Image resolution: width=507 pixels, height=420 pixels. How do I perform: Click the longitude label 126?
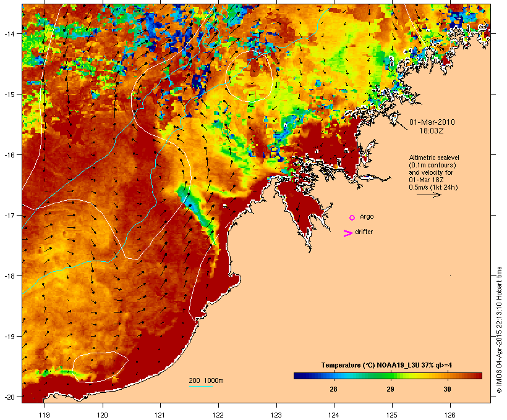point(450,415)
